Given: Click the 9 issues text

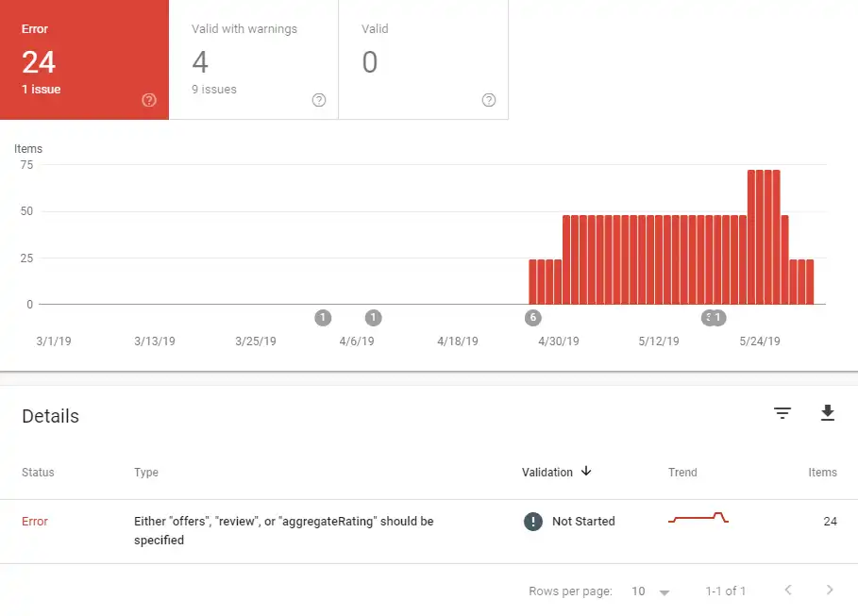Looking at the screenshot, I should (x=214, y=90).
